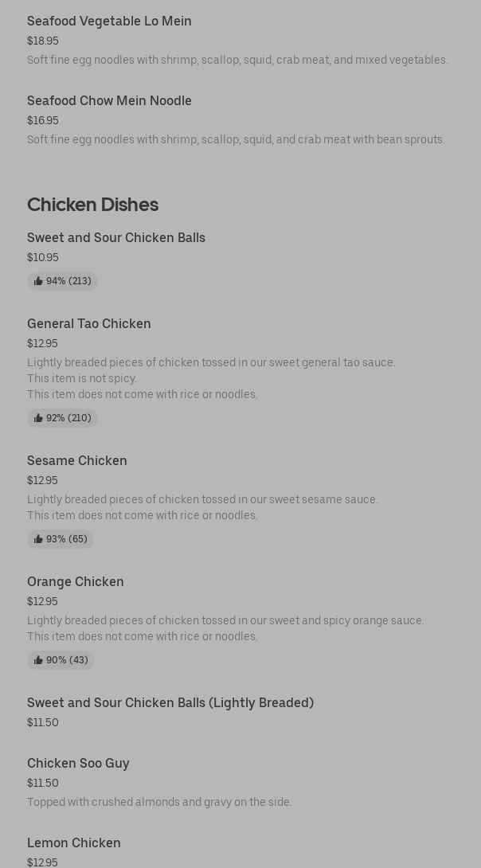The width and height of the screenshot is (481, 868).
Task: Open the Orange Chicken menu item
Action: pyautogui.click(x=76, y=582)
